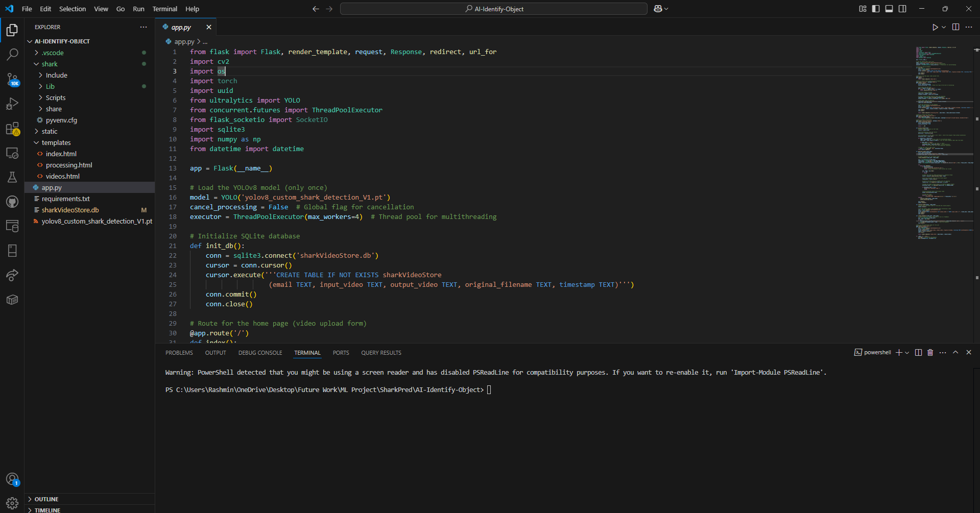Open the editor More Actions ellipsis

point(969,27)
